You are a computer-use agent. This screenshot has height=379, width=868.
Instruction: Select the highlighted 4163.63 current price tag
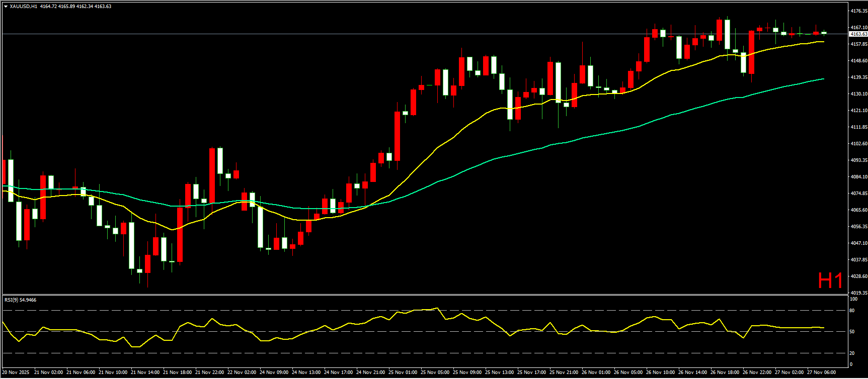pos(858,34)
